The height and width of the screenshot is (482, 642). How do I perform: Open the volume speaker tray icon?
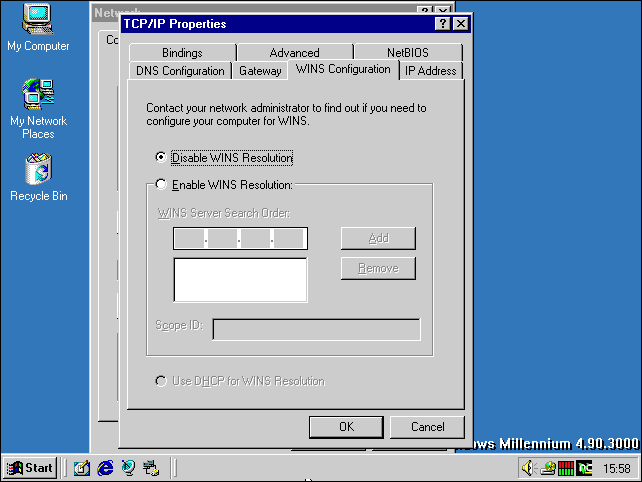pos(529,468)
